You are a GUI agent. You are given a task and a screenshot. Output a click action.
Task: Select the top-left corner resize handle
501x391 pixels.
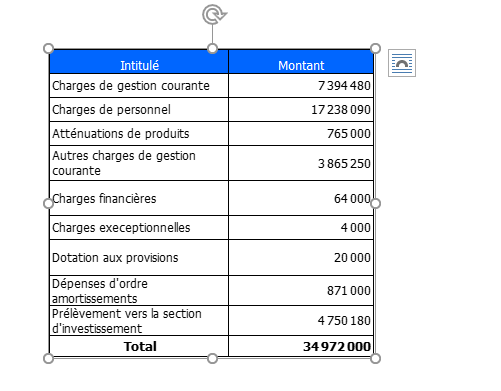pyautogui.click(x=49, y=48)
